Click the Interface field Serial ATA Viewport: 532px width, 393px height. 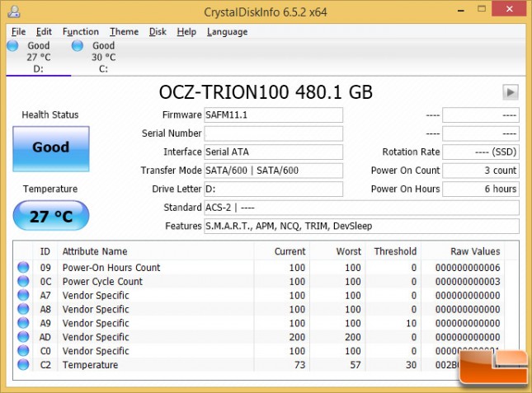click(274, 152)
